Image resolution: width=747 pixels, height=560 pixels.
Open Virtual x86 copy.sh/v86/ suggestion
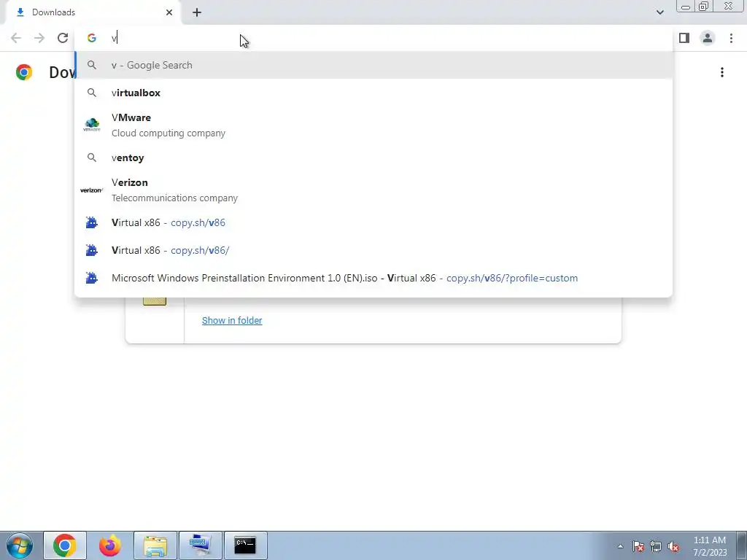(373, 250)
